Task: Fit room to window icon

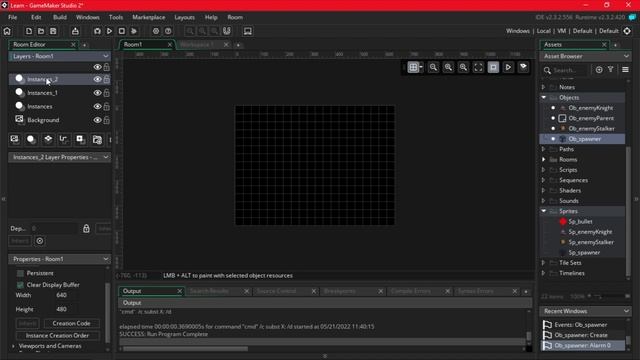Action: (478, 67)
